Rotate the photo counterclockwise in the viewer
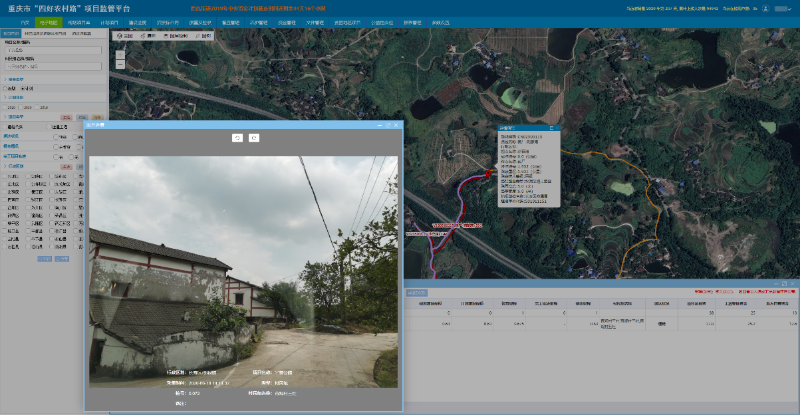The height and width of the screenshot is (415, 800). [x=236, y=137]
